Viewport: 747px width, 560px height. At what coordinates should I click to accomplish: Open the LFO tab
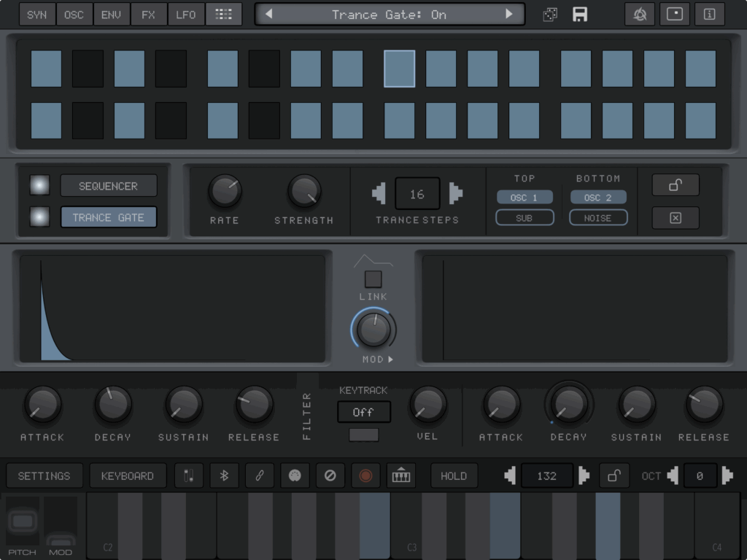(x=185, y=15)
